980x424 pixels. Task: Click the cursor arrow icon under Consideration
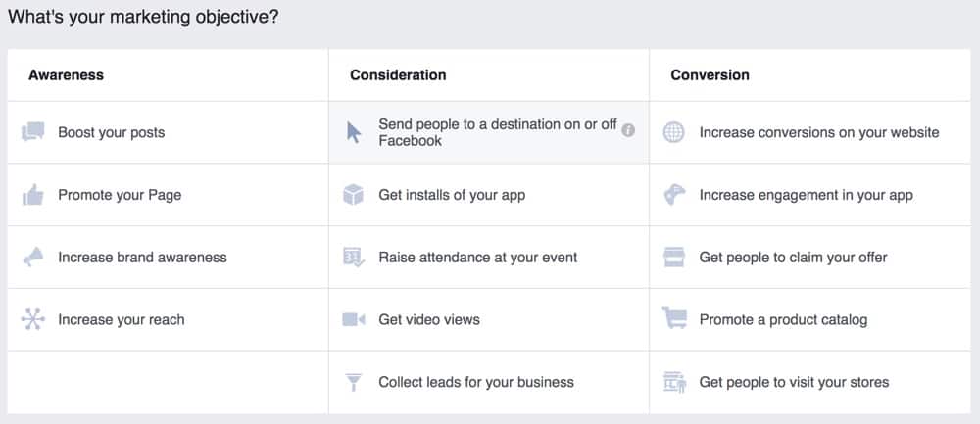354,132
